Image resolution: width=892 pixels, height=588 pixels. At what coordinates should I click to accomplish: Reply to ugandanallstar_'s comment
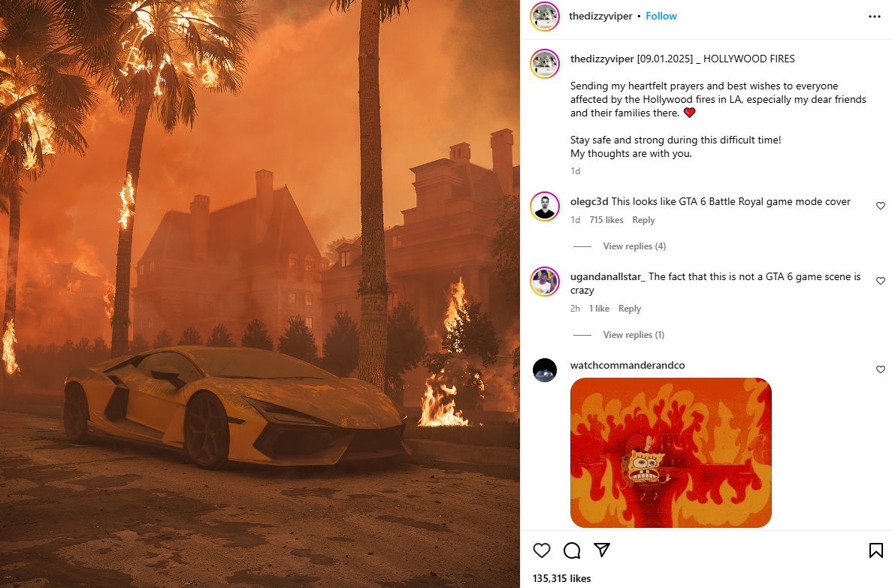(629, 309)
